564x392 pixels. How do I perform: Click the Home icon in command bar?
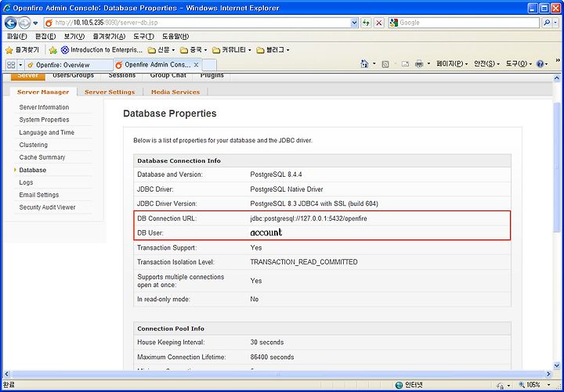[364, 64]
